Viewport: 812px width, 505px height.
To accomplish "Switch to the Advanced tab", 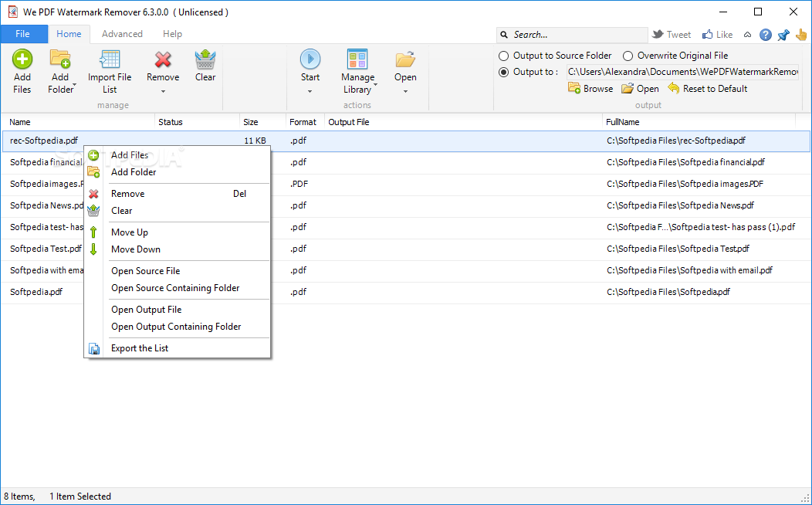I will tap(122, 34).
